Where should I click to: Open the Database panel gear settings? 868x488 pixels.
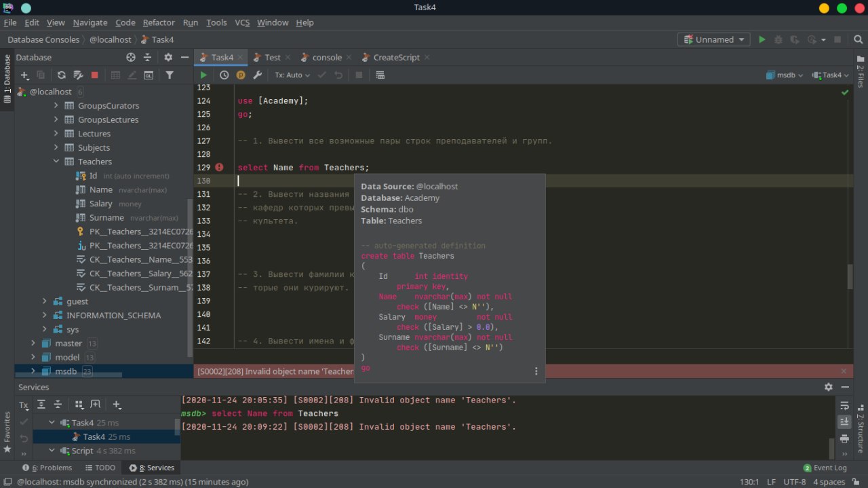pyautogui.click(x=168, y=58)
